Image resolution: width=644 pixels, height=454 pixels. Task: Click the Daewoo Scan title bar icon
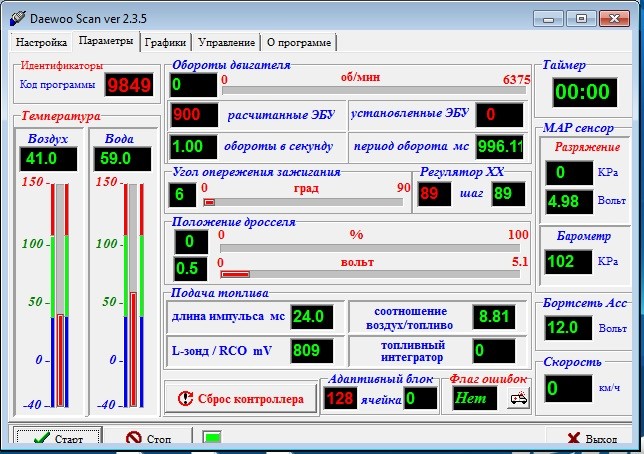point(18,18)
